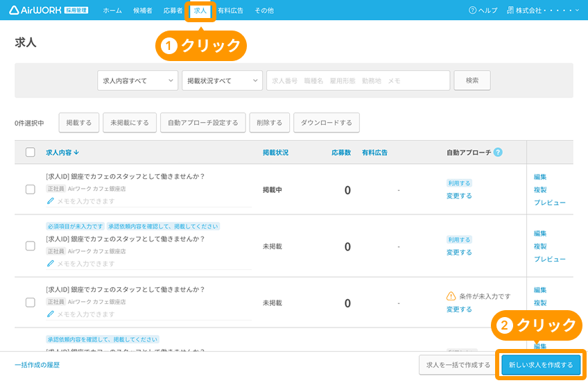Sort by 有料広告 column header

[374, 153]
